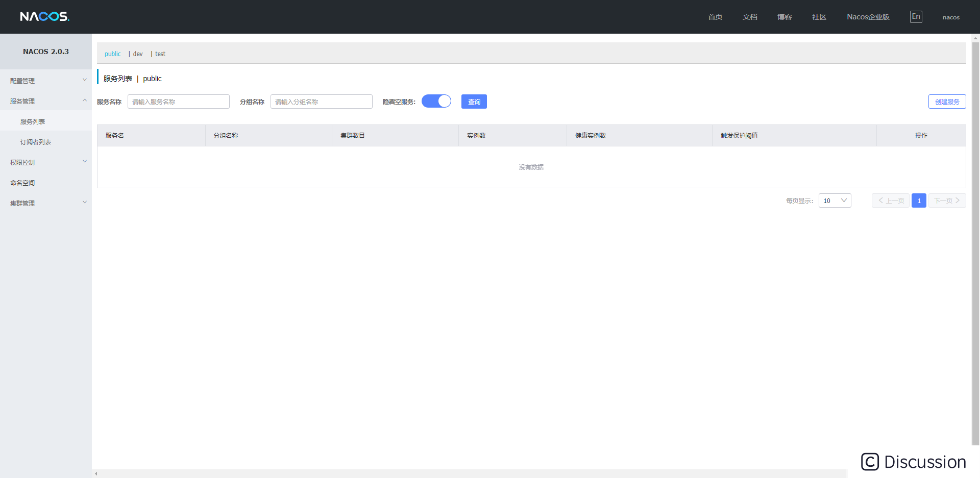Toggle the hide empty services switch
This screenshot has height=478, width=980.
(x=436, y=101)
